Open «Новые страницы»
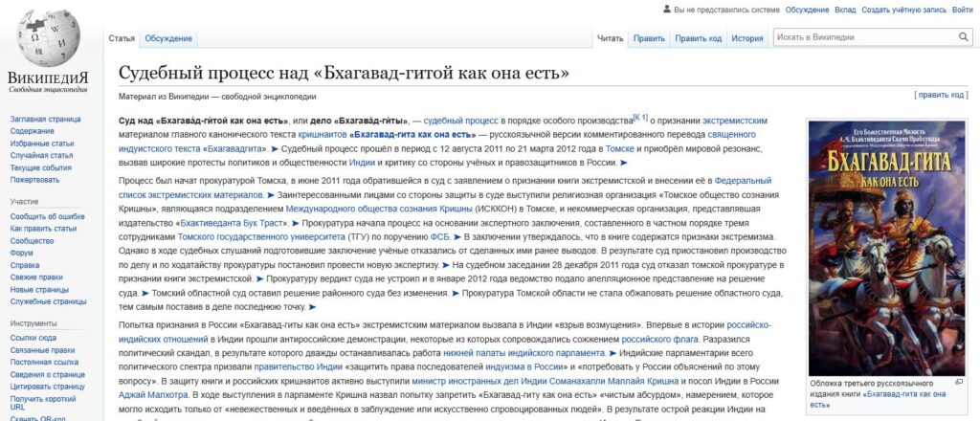 [x=39, y=290]
